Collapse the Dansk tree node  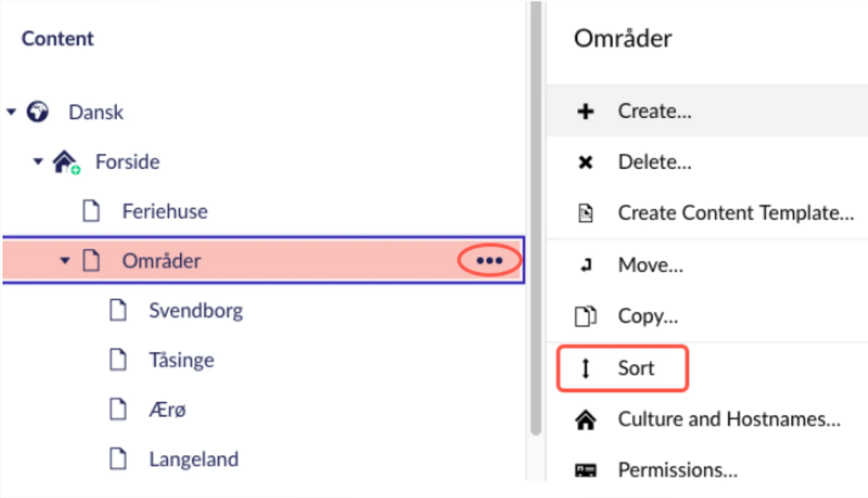click(11, 111)
